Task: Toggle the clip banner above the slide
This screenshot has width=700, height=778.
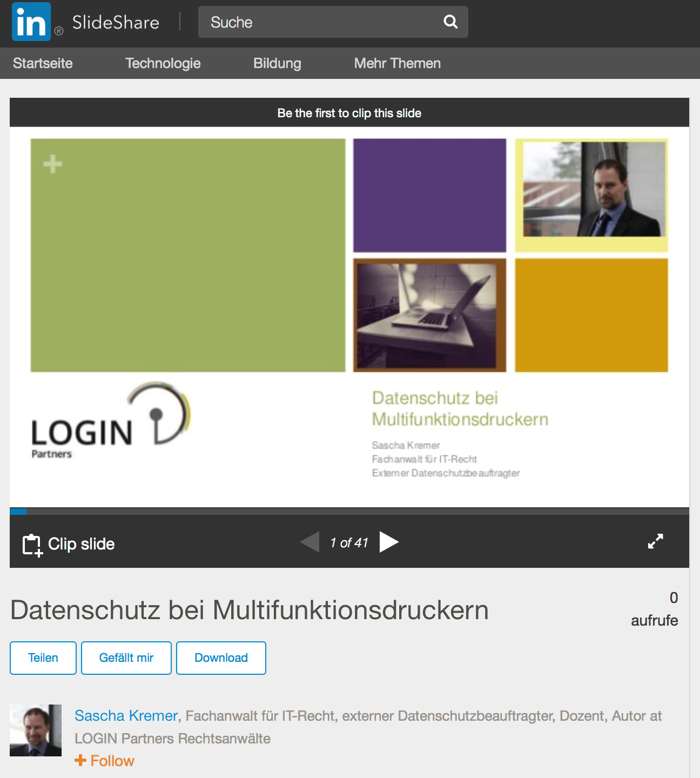Action: [x=349, y=113]
